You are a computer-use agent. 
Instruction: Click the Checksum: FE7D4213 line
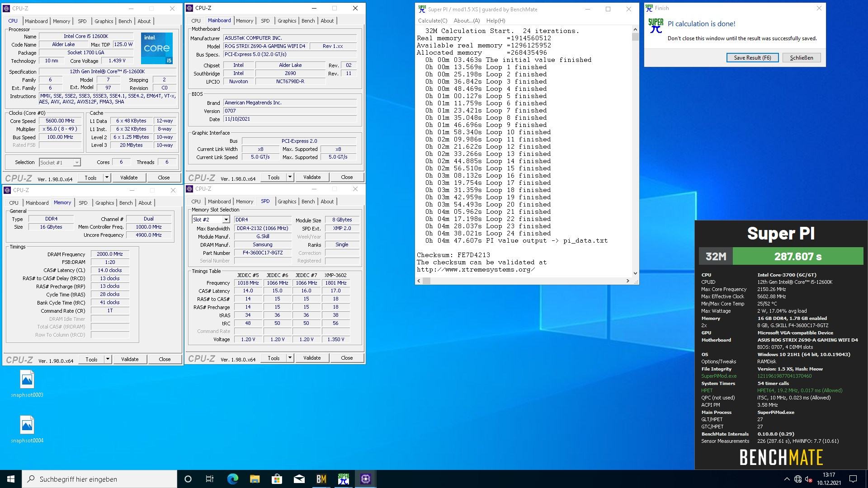[453, 255]
